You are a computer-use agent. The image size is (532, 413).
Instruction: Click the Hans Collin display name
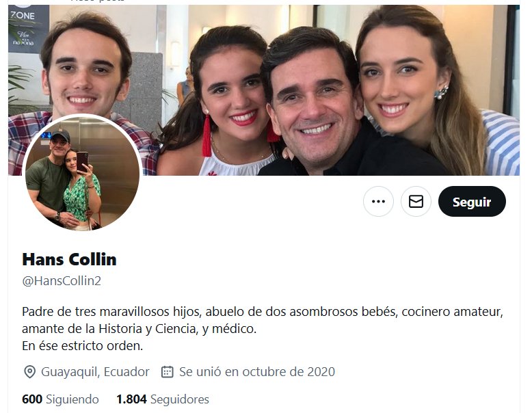(69, 260)
